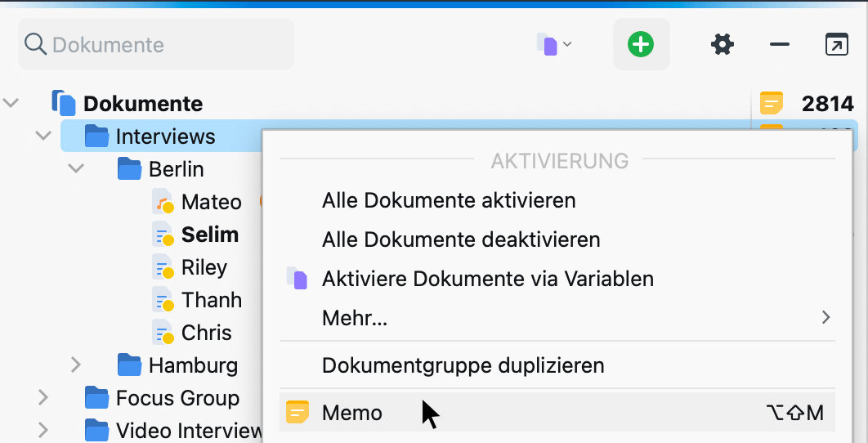Image resolution: width=868 pixels, height=443 pixels.
Task: Click the 2814 count
Action: pyautogui.click(x=828, y=104)
